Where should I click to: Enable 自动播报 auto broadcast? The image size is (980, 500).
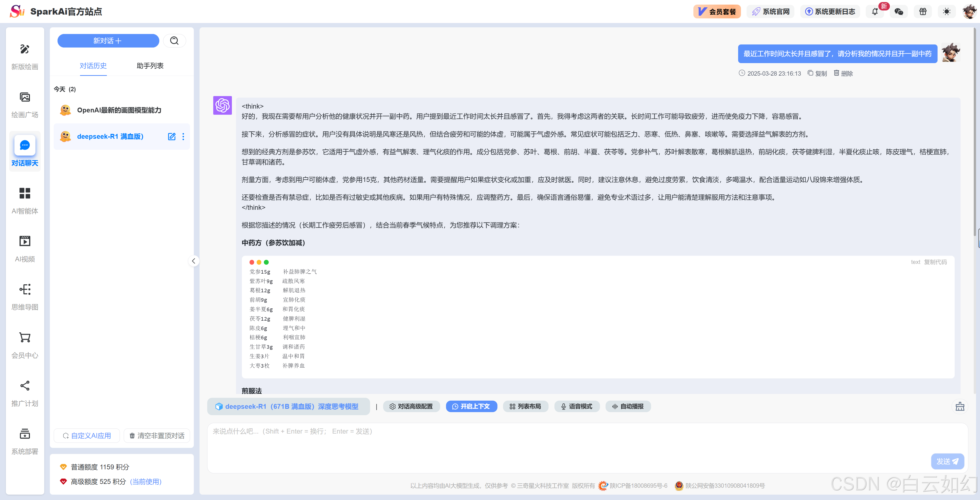628,406
